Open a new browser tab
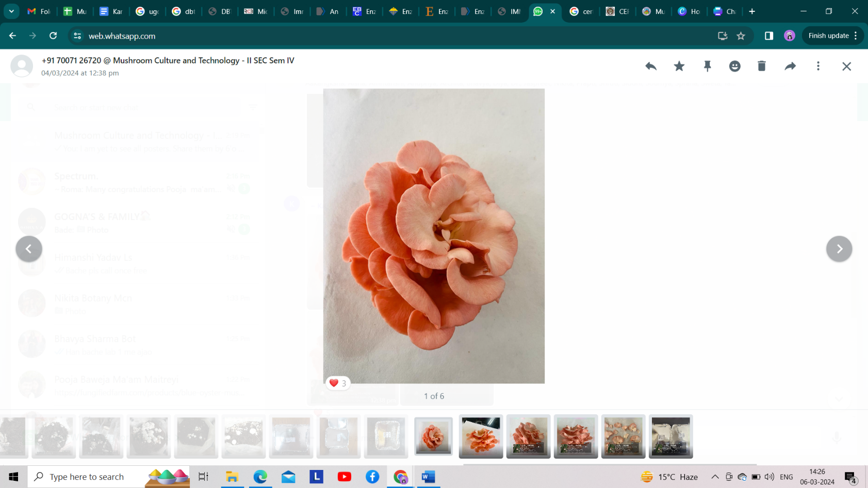This screenshot has height=488, width=868. 752,11
